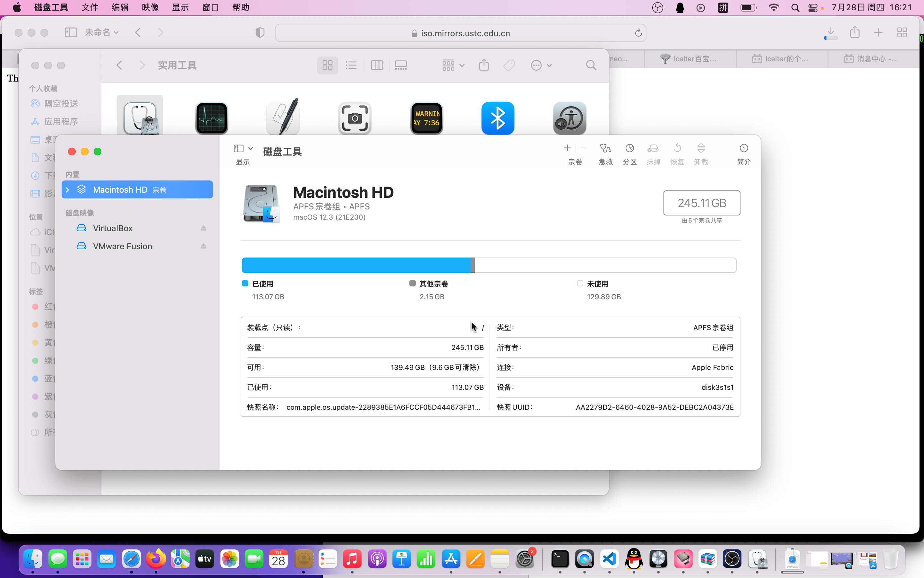Switch Finder to icon view
Screen dimensions: 924x578
328,66
